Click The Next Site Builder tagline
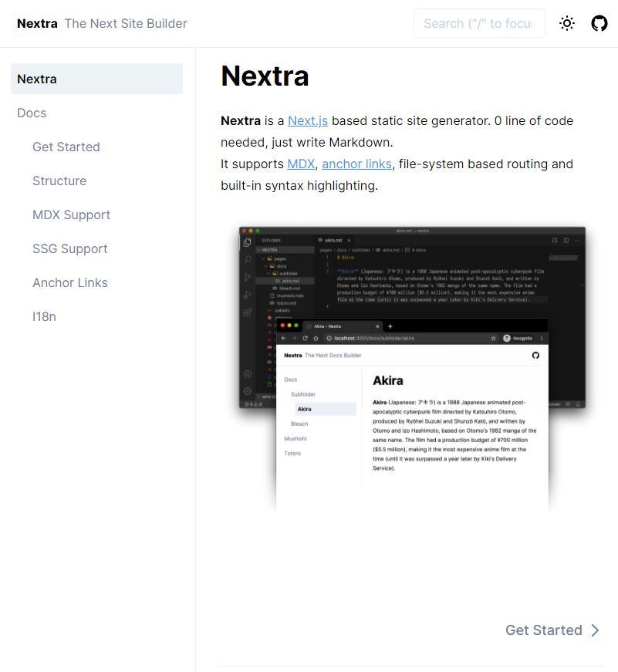 tap(126, 23)
